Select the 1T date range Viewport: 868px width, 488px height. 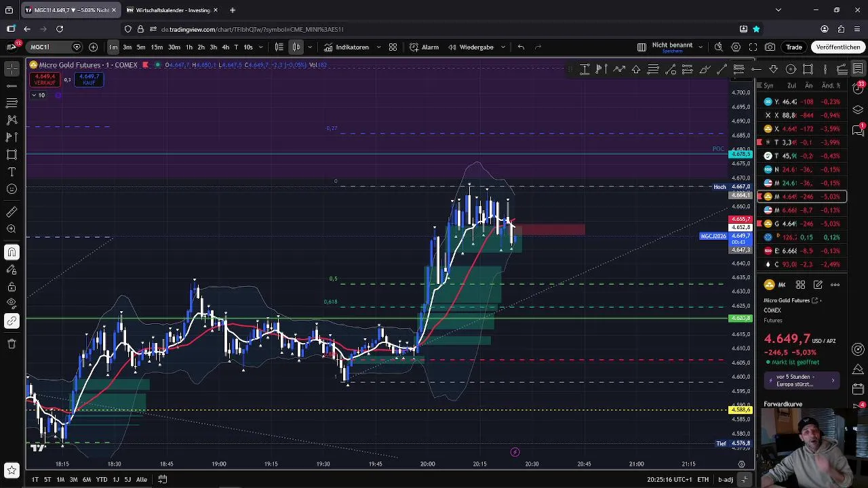coord(35,479)
